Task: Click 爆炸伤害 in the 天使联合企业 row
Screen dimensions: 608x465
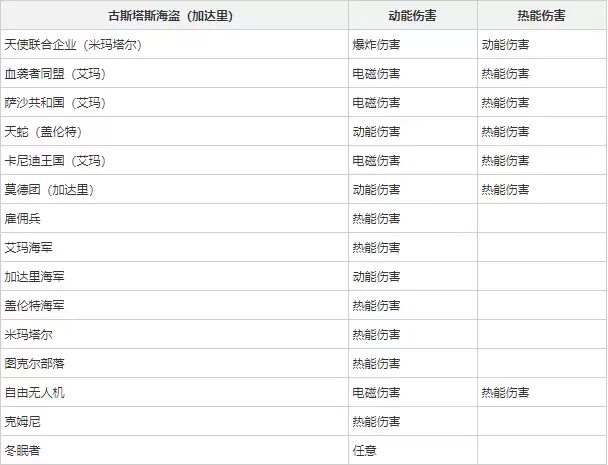Action: coord(376,45)
